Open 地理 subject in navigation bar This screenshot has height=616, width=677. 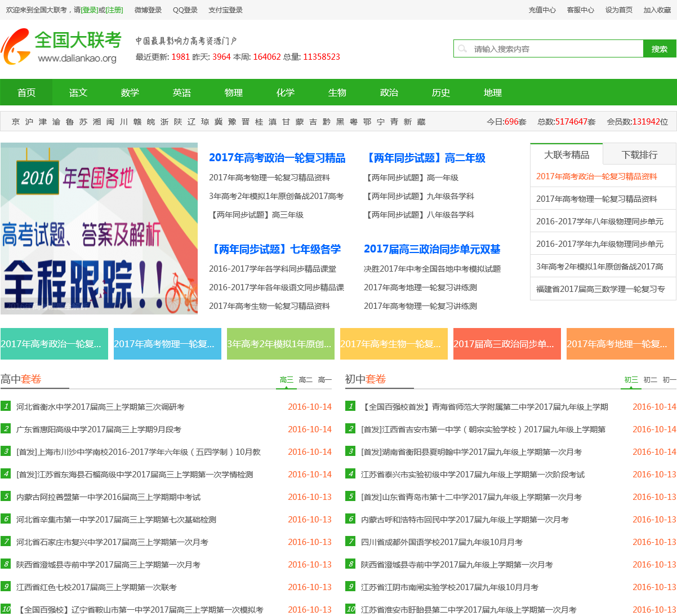tap(493, 92)
